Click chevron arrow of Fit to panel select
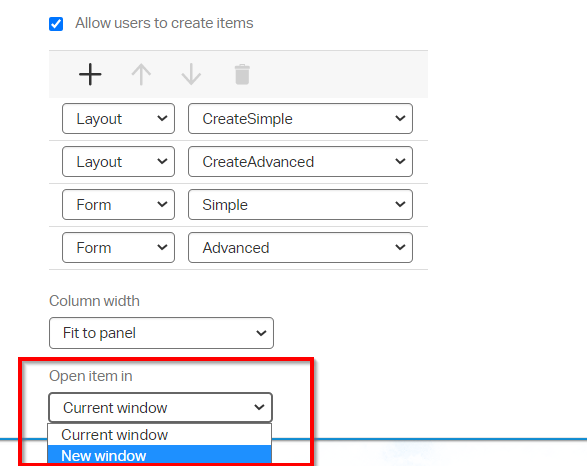The width and height of the screenshot is (587, 466). point(261,333)
